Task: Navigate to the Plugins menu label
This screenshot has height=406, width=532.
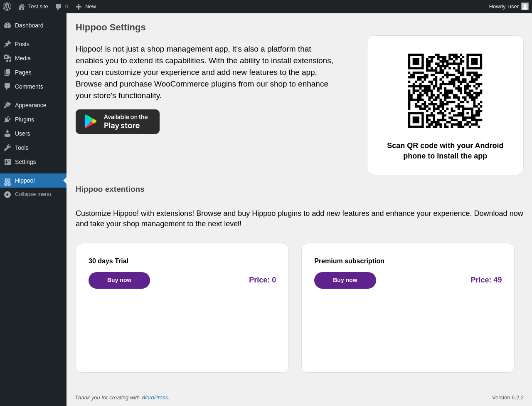Action: pyautogui.click(x=25, y=119)
